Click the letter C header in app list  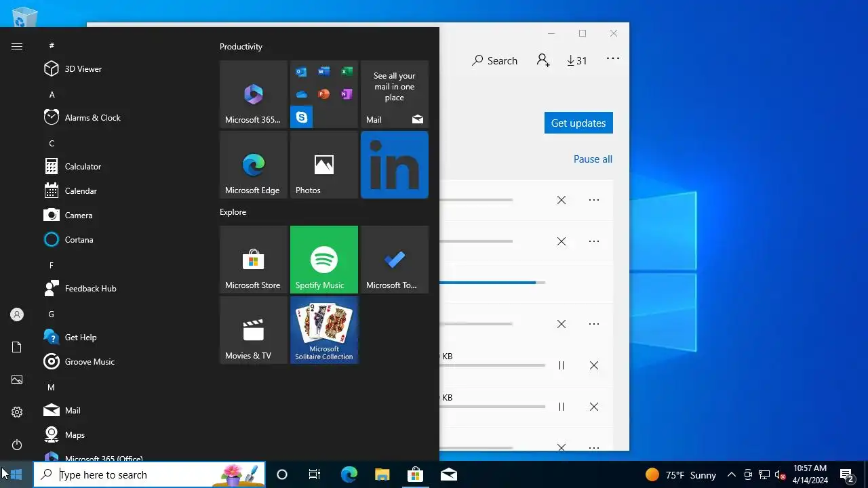point(52,143)
